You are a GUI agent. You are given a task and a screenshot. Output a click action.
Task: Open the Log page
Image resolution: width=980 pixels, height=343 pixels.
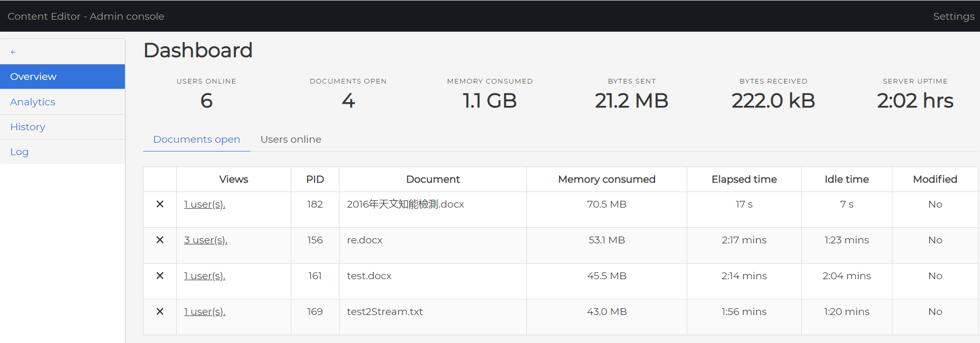20,152
